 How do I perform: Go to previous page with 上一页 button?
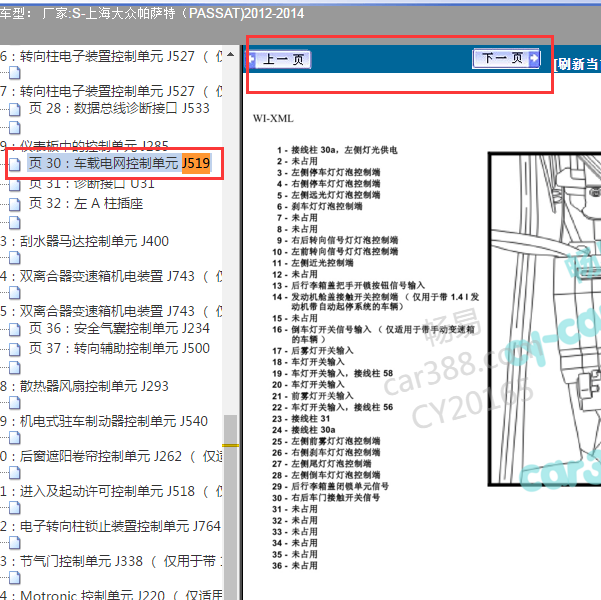point(279,59)
